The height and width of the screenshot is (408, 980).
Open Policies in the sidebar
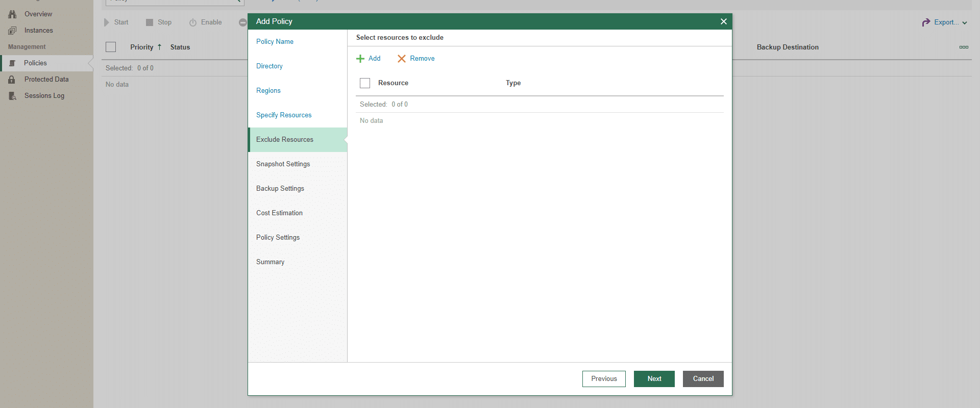coord(35,63)
